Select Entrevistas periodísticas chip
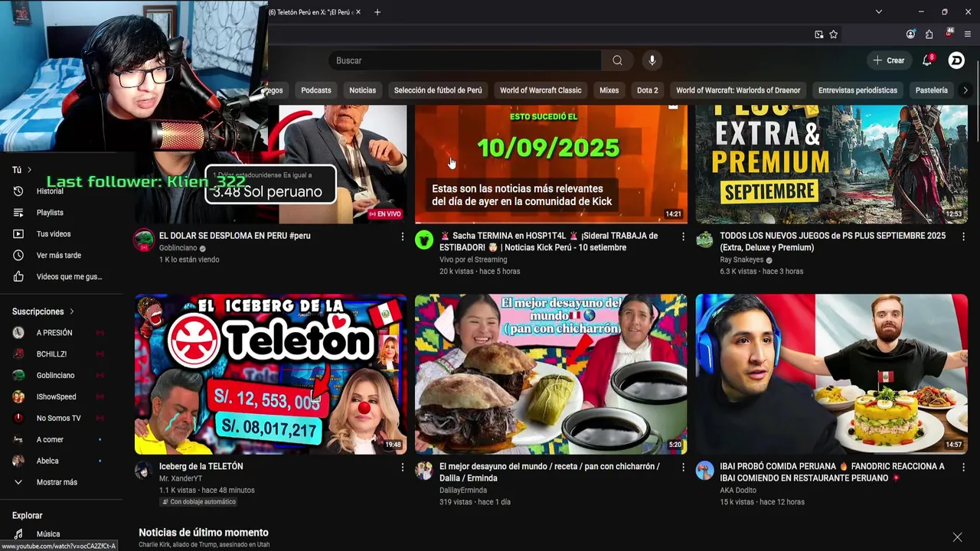 [x=857, y=90]
